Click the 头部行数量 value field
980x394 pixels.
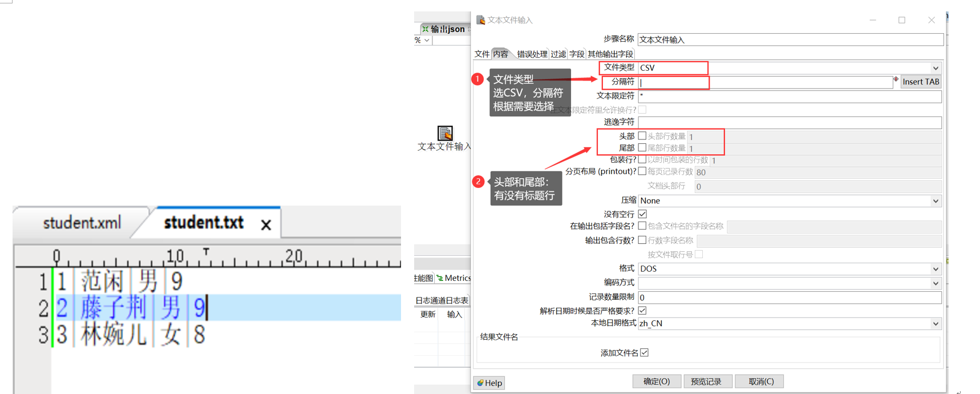point(814,136)
